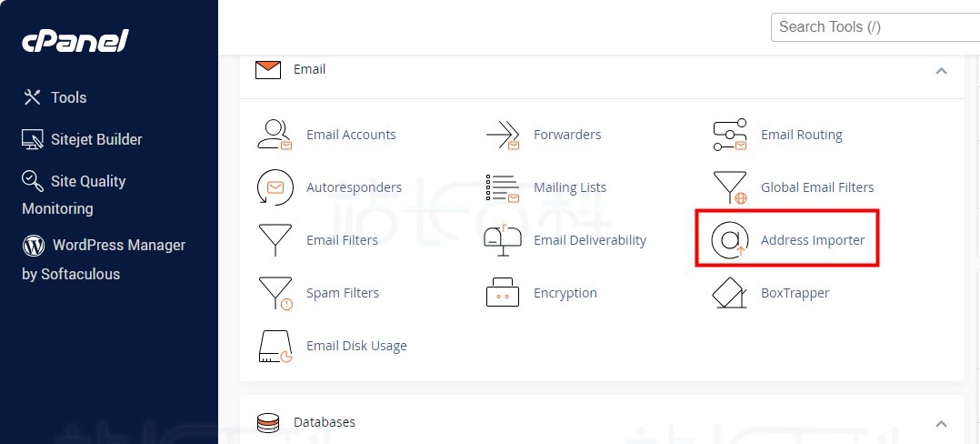980x444 pixels.
Task: Click the Encryption lockbox icon
Action: (x=503, y=293)
